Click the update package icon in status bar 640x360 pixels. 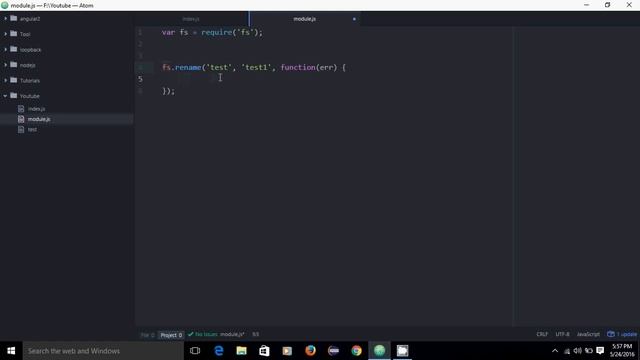tap(611, 334)
